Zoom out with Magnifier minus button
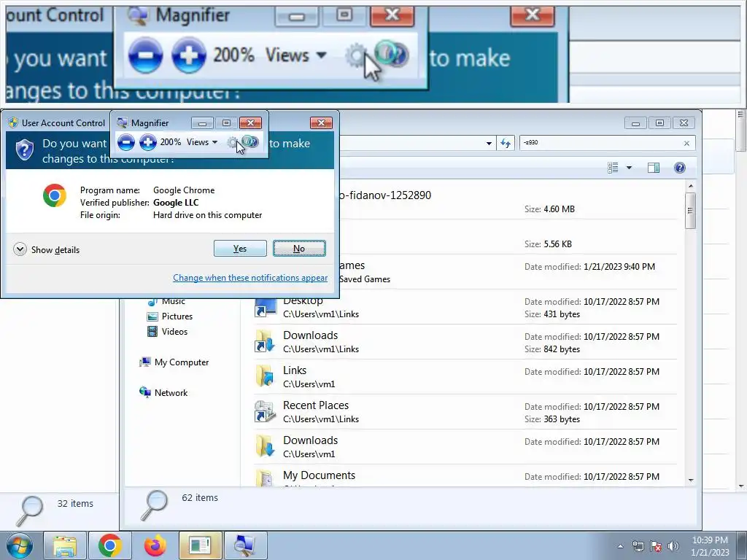Viewport: 747px width, 560px height. [126, 142]
